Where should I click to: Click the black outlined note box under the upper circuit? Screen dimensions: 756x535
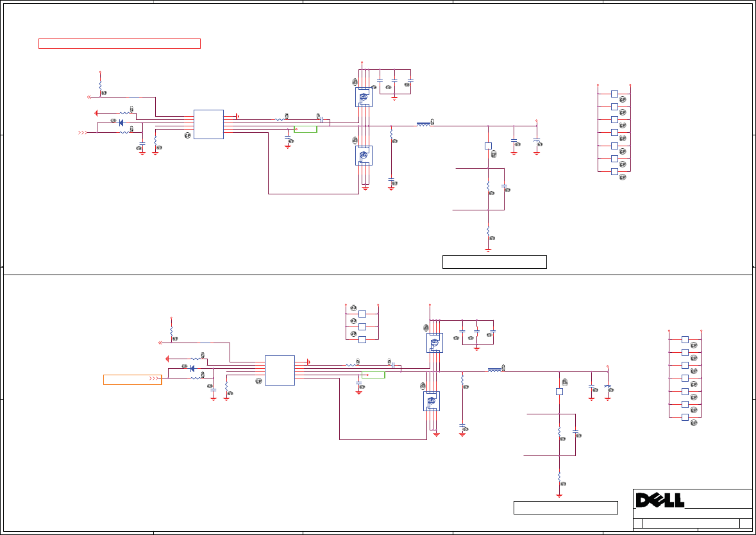pyautogui.click(x=494, y=262)
